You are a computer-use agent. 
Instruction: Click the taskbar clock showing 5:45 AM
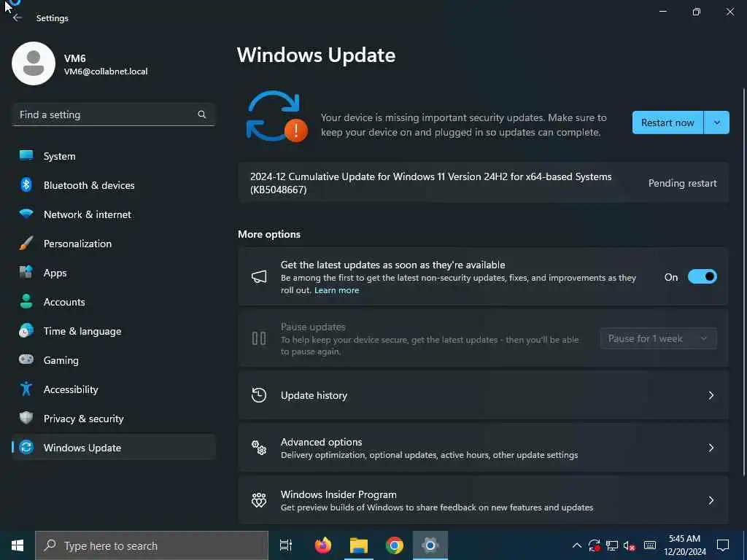pyautogui.click(x=684, y=545)
